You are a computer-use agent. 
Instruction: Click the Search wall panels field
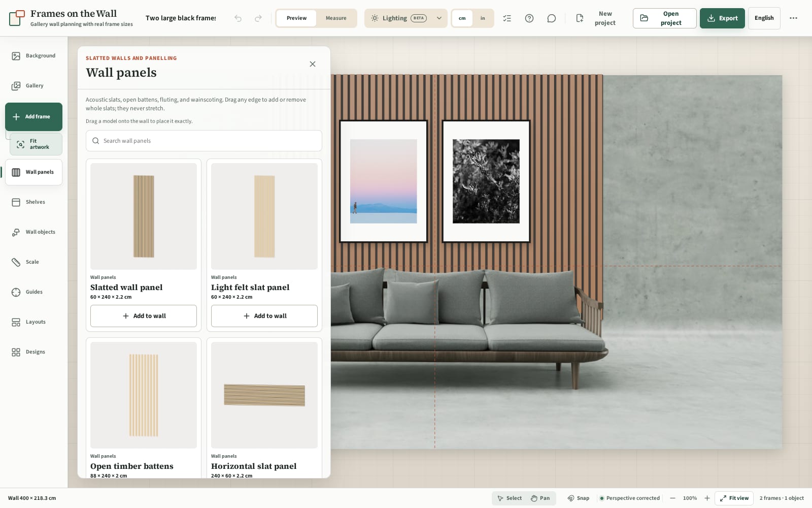[x=204, y=141]
